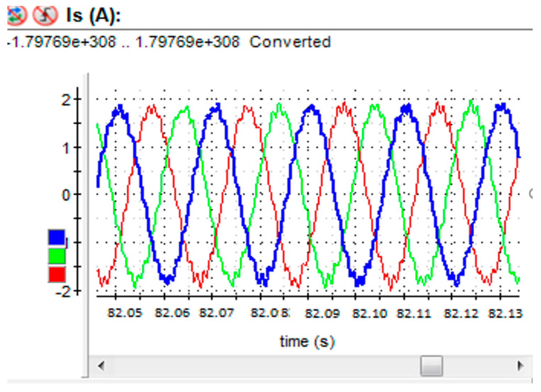
Task: Click the horizontal scrollbar thumb
Action: pos(431,366)
